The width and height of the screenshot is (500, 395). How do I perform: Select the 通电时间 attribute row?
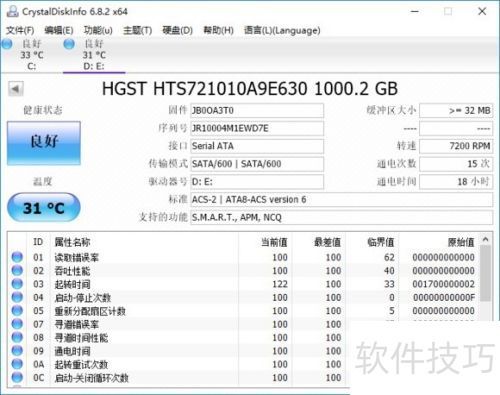pyautogui.click(x=179, y=351)
